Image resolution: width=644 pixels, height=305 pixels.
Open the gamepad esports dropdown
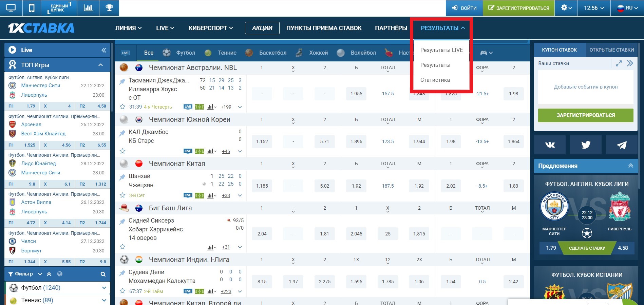[x=486, y=53]
